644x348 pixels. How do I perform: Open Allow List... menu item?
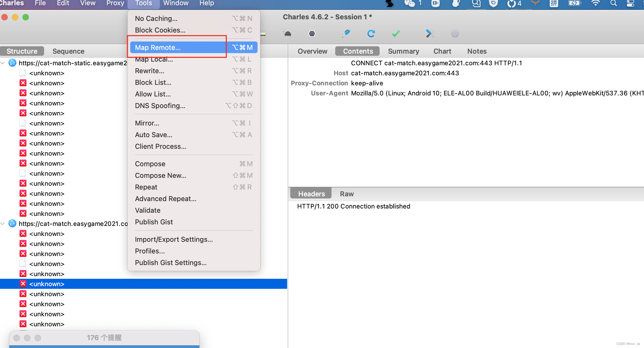pyautogui.click(x=194, y=94)
